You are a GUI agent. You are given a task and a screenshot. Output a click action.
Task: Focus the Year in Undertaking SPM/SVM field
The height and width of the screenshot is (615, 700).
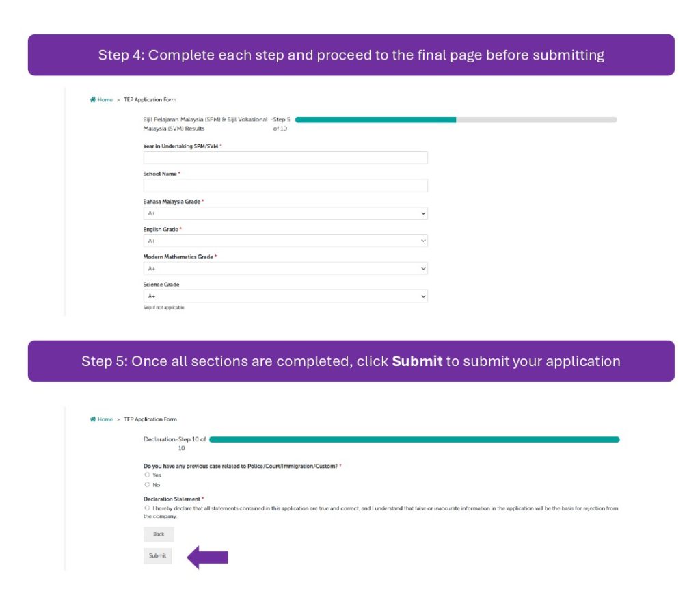[285, 157]
